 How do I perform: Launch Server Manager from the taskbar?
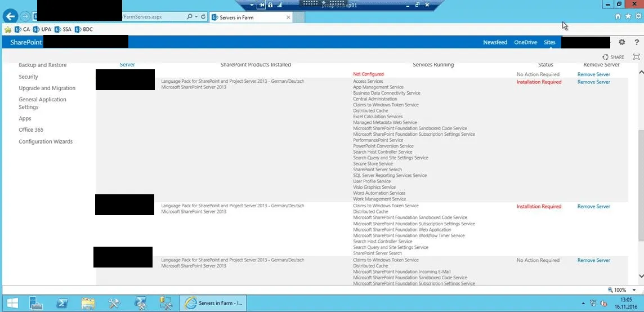36,304
